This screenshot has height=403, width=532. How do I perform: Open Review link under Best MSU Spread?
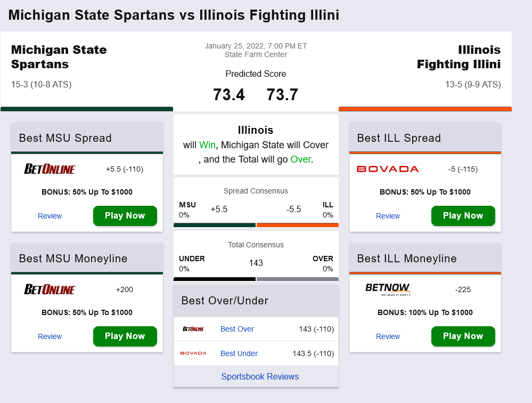[50, 216]
